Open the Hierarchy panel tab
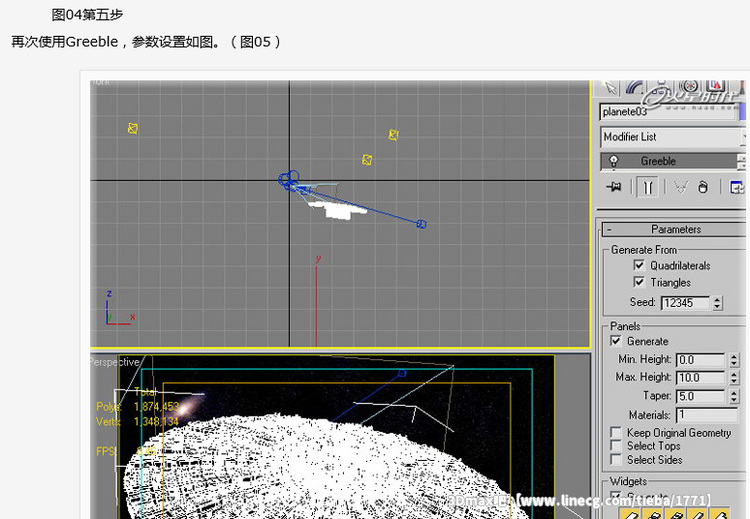The width and height of the screenshot is (750, 519). coord(660,88)
